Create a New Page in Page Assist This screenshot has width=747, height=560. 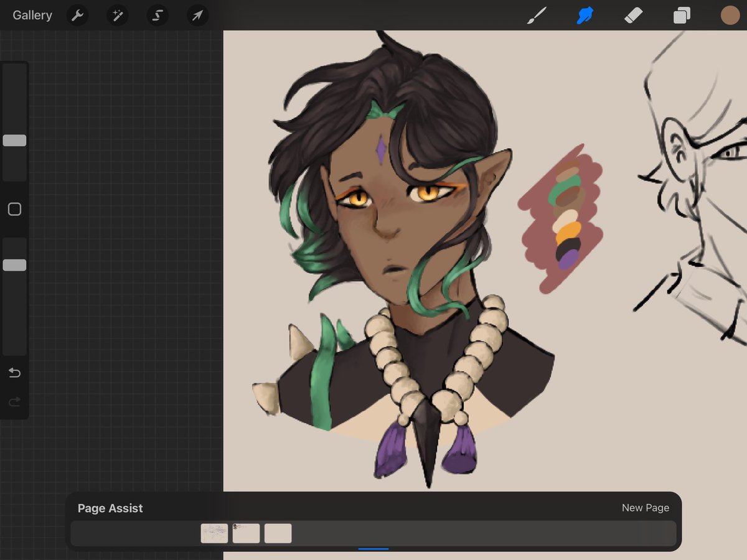point(646,508)
